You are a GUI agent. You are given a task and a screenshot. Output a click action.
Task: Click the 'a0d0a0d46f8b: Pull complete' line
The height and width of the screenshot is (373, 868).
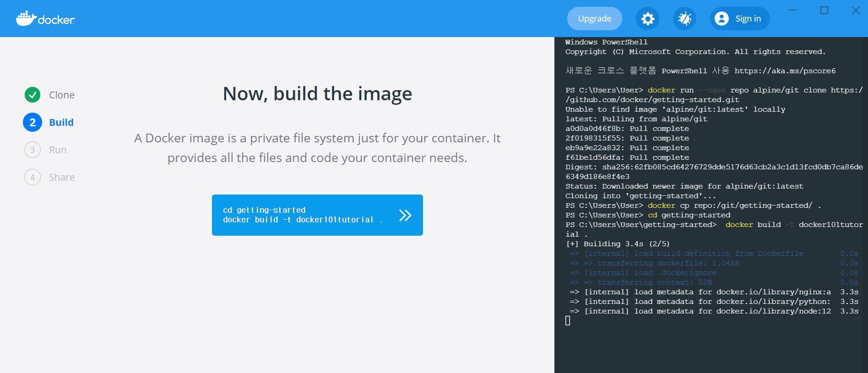point(627,129)
